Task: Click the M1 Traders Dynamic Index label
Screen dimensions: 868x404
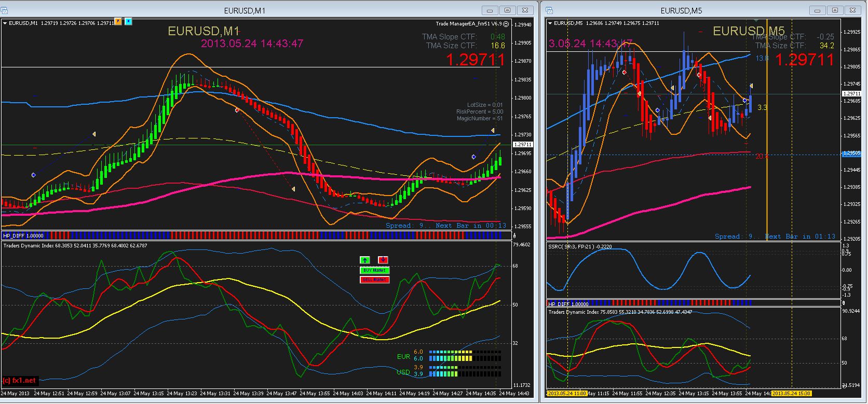Action: tap(75, 246)
